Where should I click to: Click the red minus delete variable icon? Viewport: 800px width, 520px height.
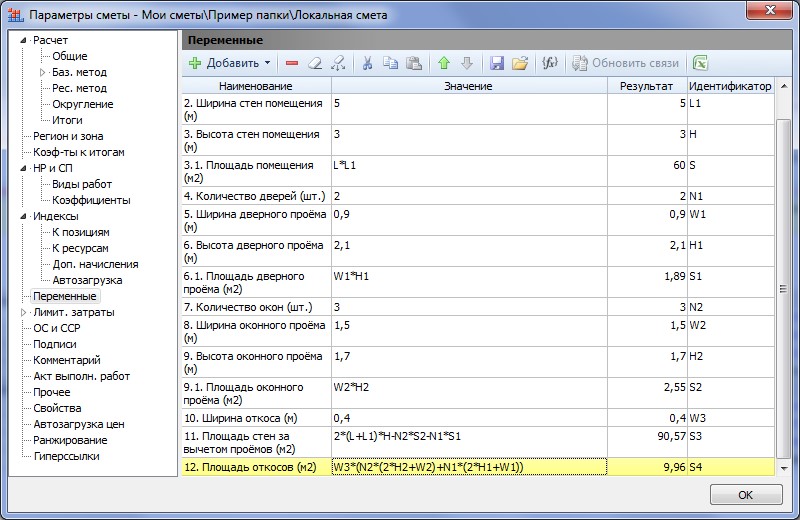click(x=292, y=63)
